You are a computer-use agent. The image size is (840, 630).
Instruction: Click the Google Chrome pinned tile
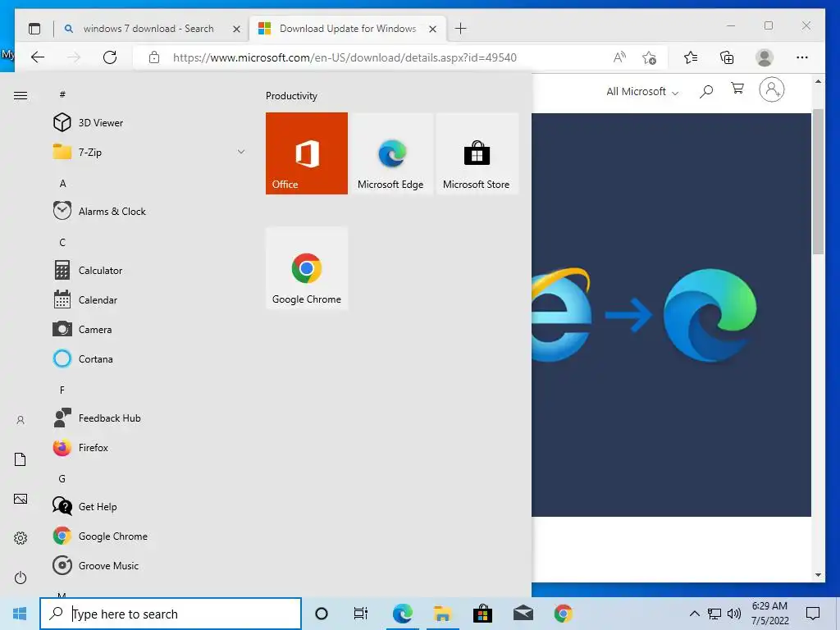click(x=307, y=268)
